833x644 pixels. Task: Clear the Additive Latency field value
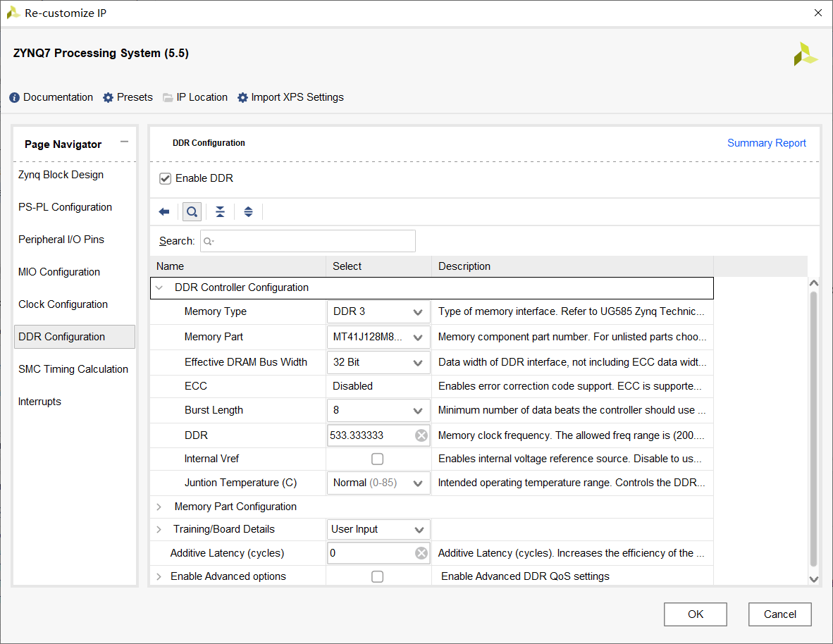[421, 553]
